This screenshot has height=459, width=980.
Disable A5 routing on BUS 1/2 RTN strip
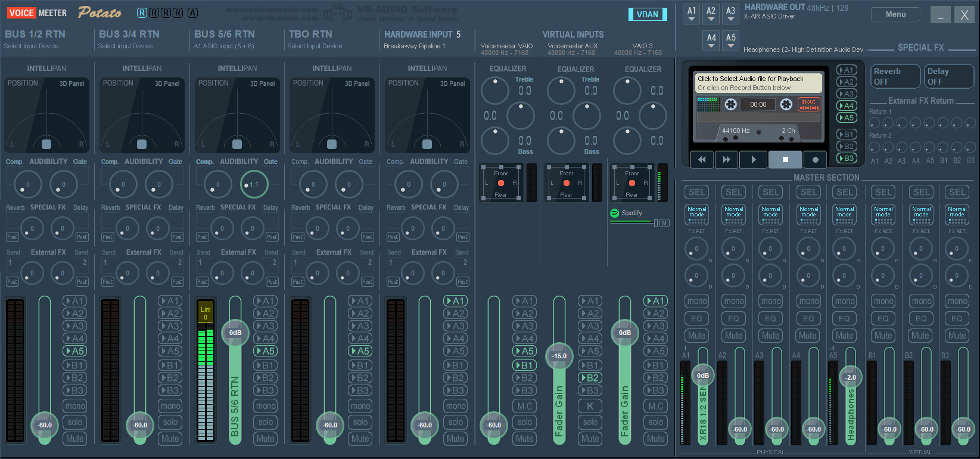click(x=75, y=351)
